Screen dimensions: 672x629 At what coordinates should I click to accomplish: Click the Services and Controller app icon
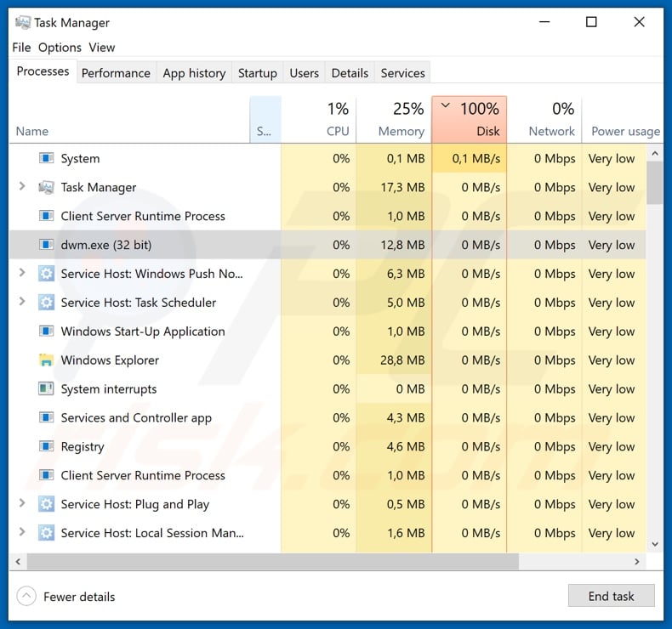[x=46, y=417]
